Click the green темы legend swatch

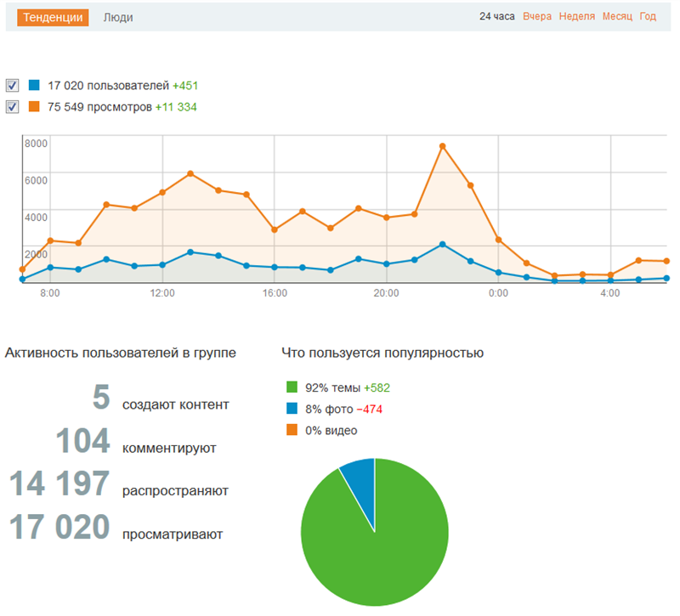tap(292, 387)
